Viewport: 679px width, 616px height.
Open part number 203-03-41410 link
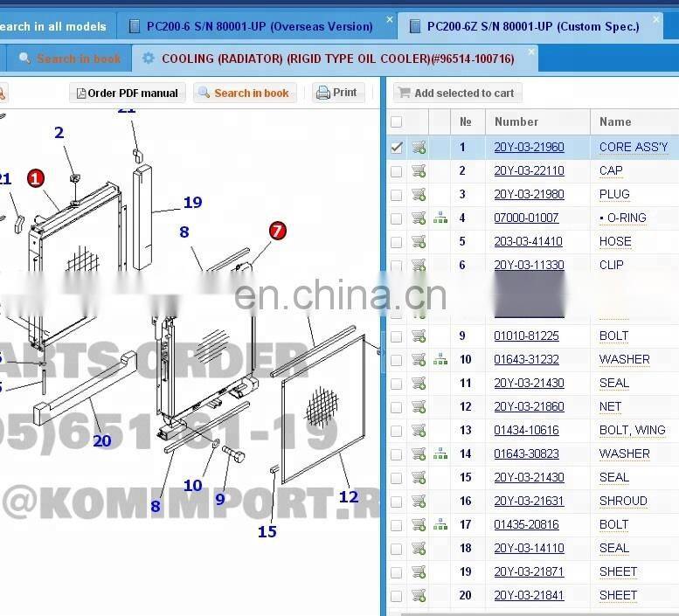coord(528,241)
